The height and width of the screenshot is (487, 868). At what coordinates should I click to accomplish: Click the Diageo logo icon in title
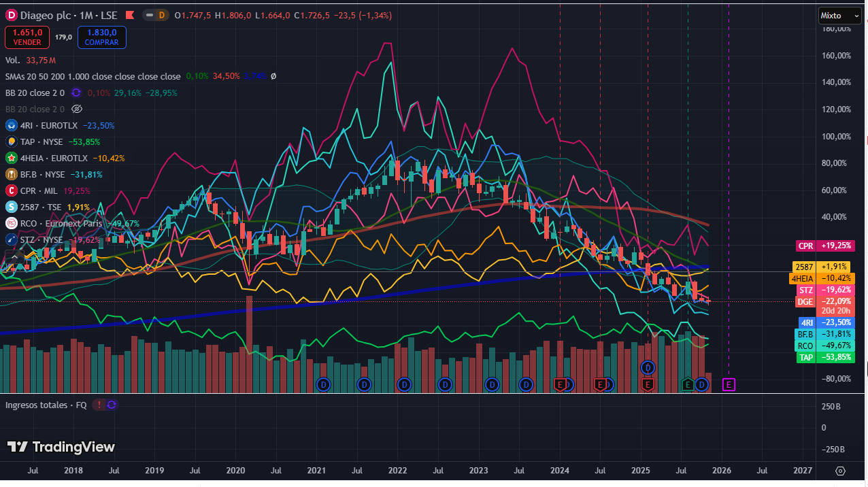(x=12, y=15)
